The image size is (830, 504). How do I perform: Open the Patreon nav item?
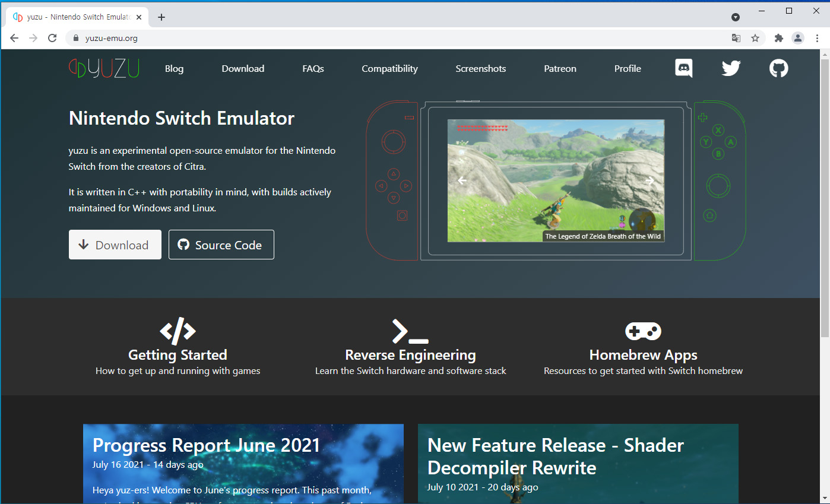coord(560,68)
